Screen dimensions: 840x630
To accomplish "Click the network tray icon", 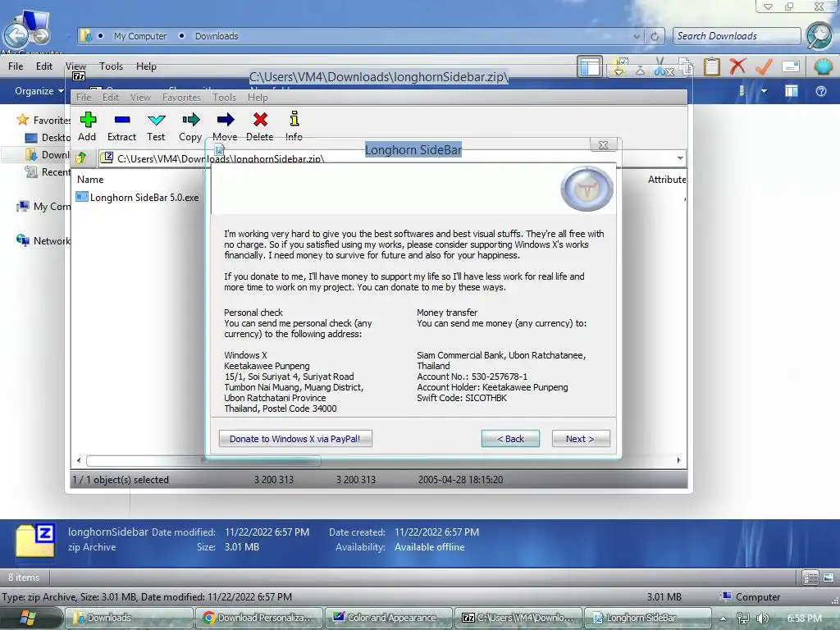I will click(743, 619).
